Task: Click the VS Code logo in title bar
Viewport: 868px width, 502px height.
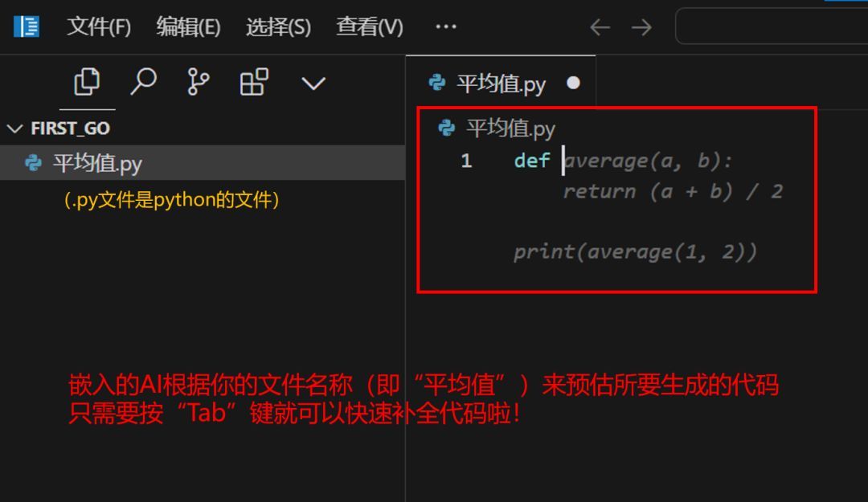Action: coord(26,26)
